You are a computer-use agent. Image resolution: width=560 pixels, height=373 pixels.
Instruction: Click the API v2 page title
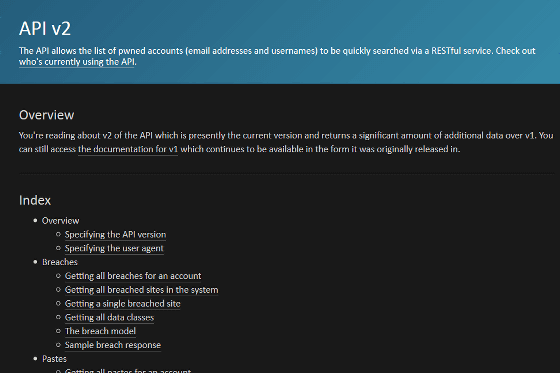click(x=45, y=29)
